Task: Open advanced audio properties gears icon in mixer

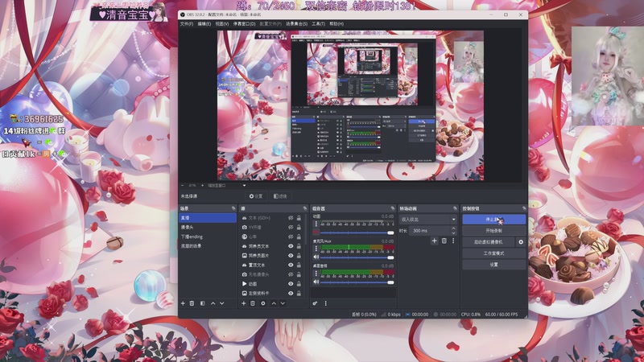Action: tap(315, 303)
